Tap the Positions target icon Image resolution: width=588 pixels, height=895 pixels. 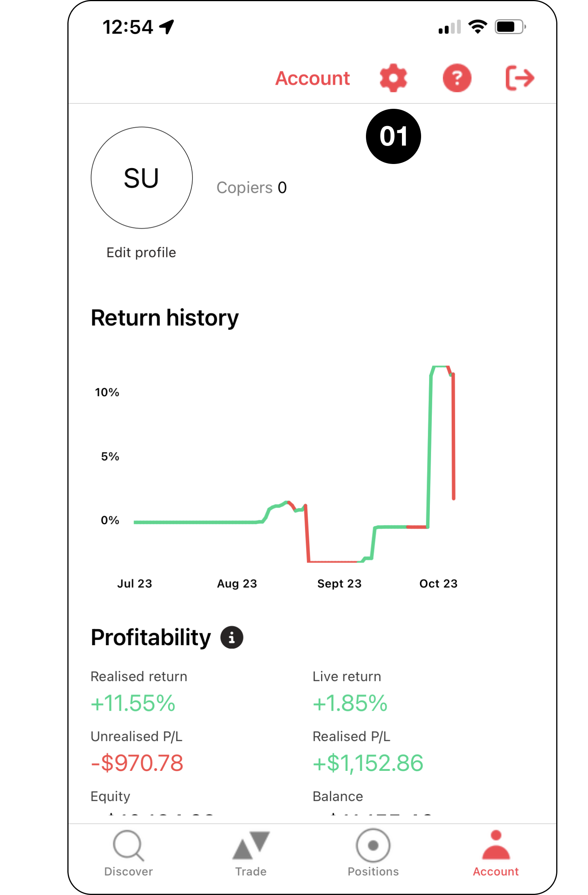[x=373, y=846]
